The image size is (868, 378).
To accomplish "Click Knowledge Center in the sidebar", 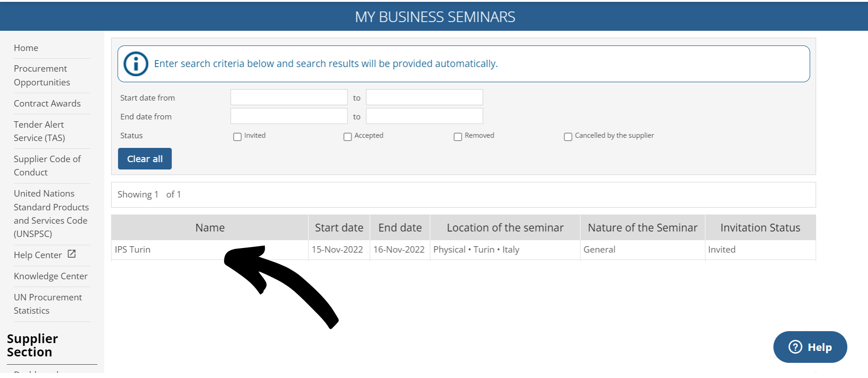I will [x=50, y=276].
